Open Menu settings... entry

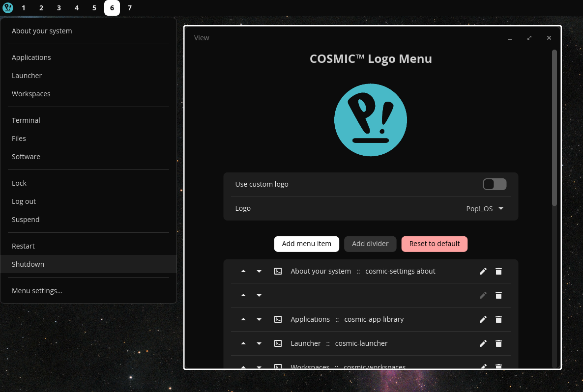tap(88, 291)
